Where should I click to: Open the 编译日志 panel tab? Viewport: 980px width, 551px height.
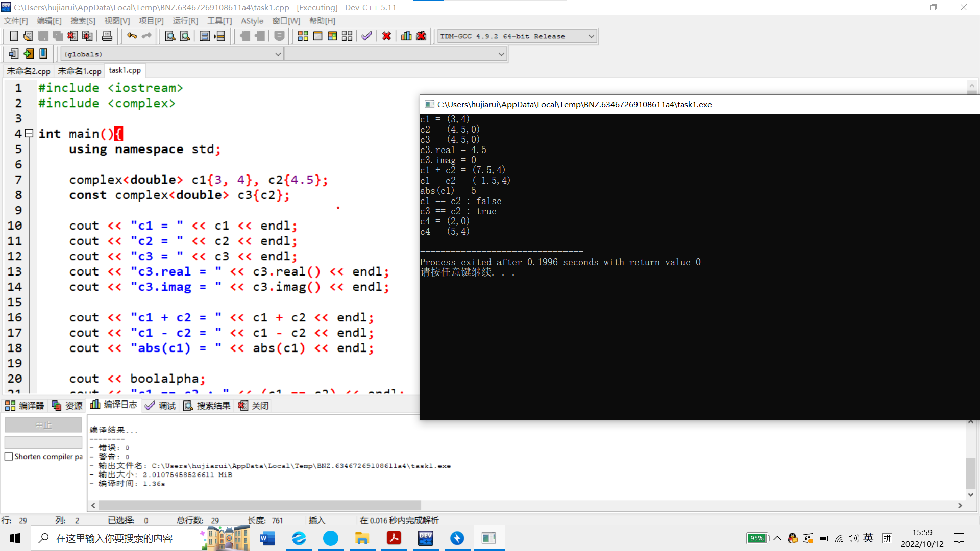pyautogui.click(x=114, y=405)
